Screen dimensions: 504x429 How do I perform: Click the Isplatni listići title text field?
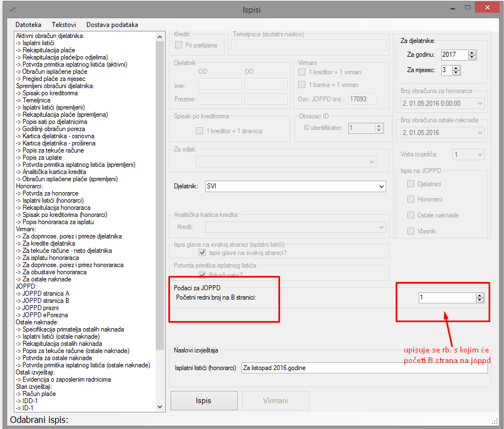point(364,367)
